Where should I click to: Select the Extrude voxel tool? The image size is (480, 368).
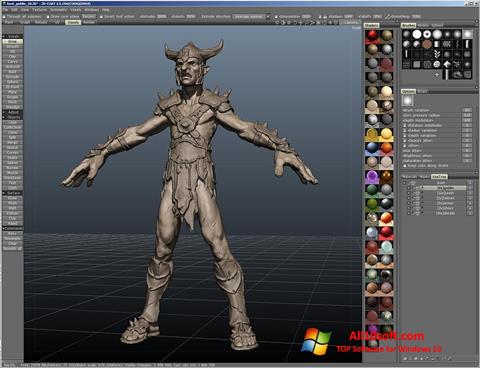13,77
